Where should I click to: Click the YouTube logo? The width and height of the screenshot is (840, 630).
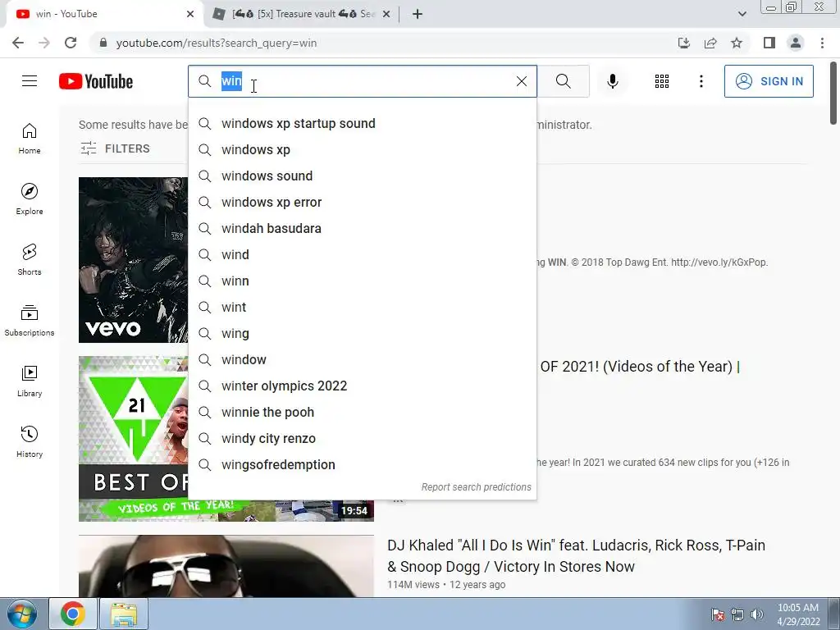click(96, 81)
